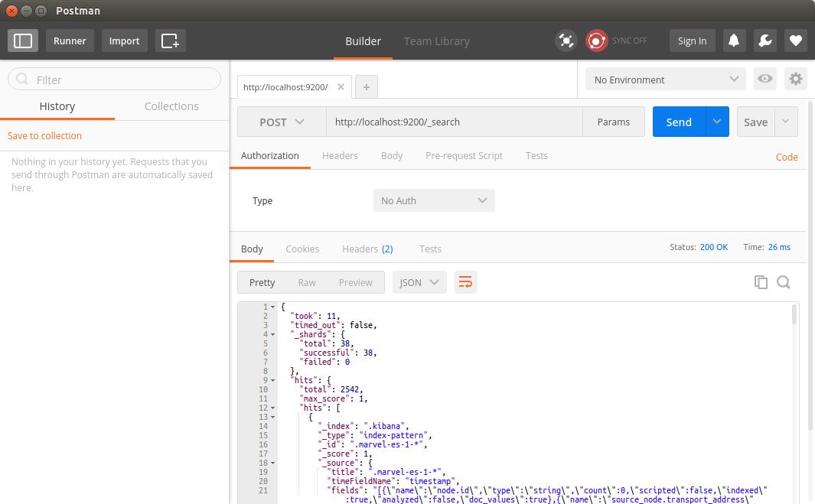
Task: Open the Runner window
Action: (70, 41)
